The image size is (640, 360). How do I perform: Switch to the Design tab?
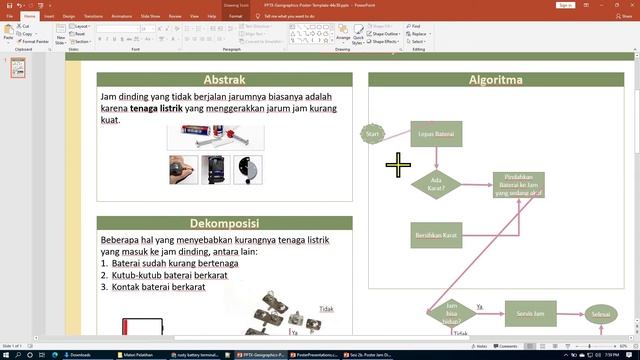tap(69, 16)
